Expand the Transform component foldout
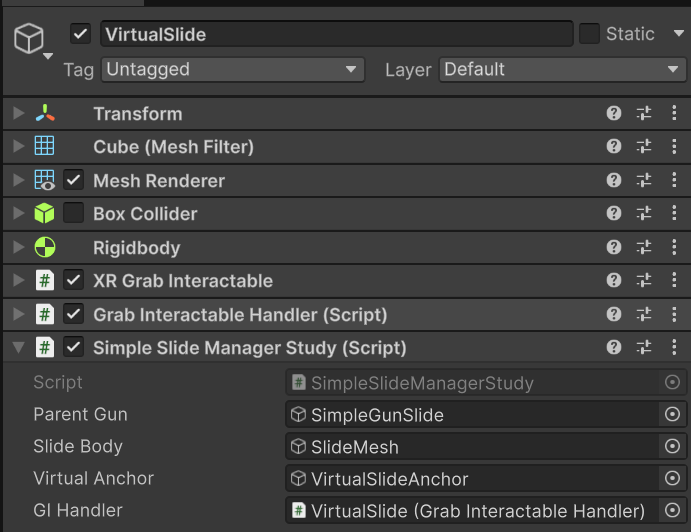This screenshot has width=691, height=532. click(18, 114)
